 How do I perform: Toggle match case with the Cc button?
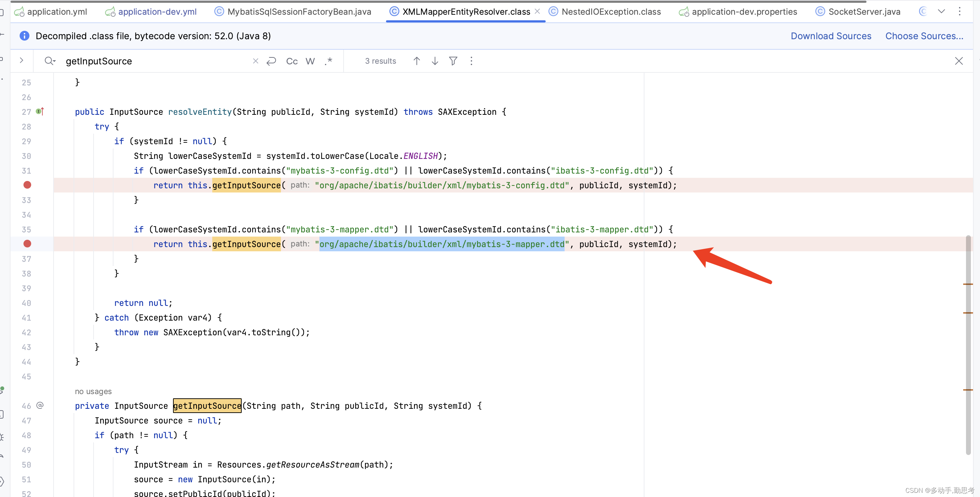click(291, 61)
